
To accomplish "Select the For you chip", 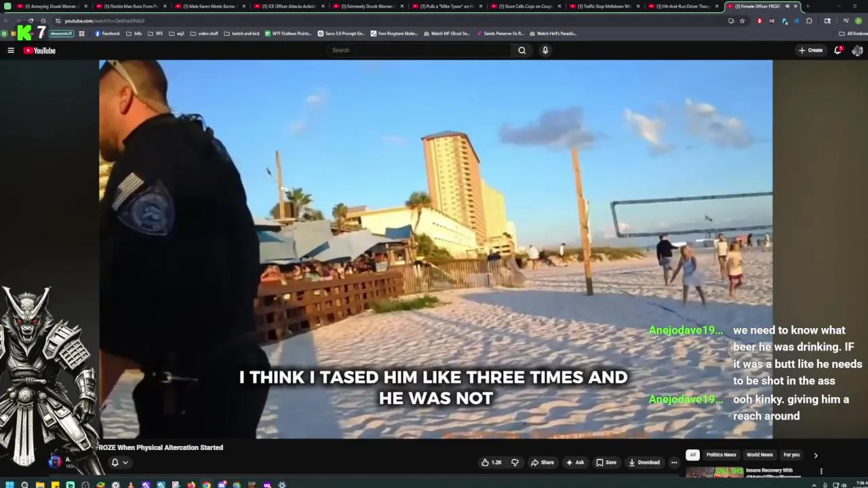I will pos(791,455).
